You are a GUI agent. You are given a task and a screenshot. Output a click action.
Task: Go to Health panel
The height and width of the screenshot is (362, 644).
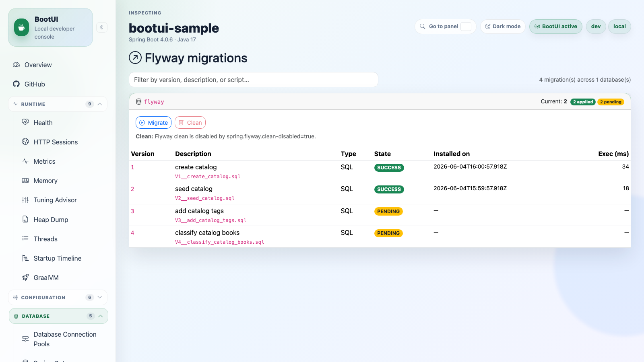coord(43,123)
